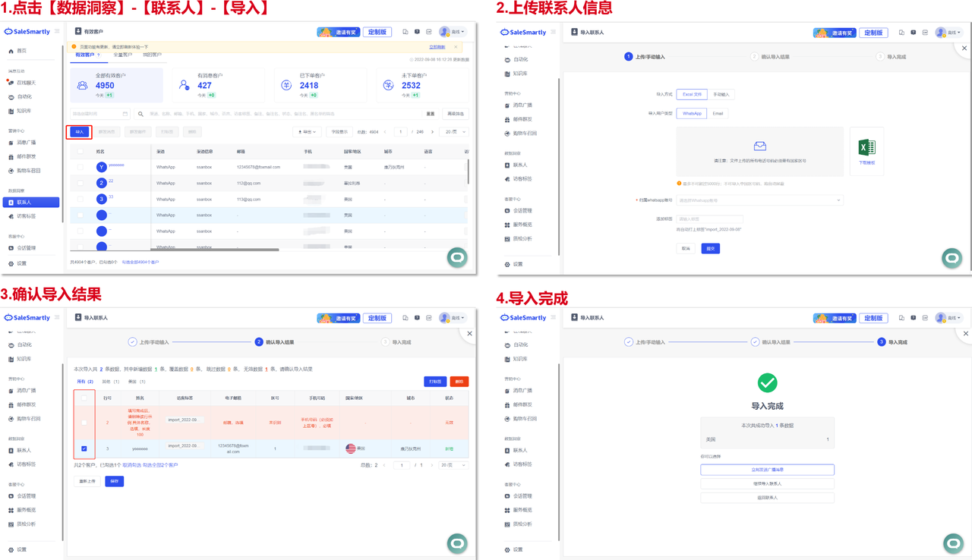Open the 离线 user status dropdown in step 1
The width and height of the screenshot is (972, 560).
click(x=452, y=32)
